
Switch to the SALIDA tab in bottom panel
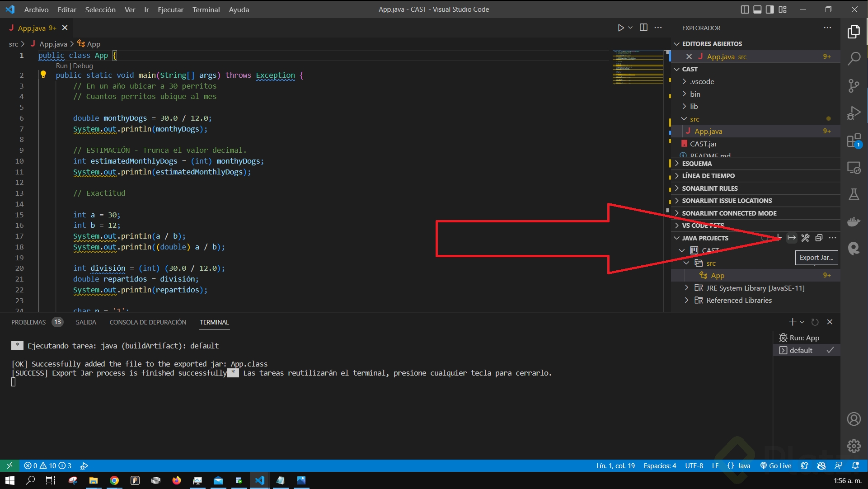(x=85, y=322)
